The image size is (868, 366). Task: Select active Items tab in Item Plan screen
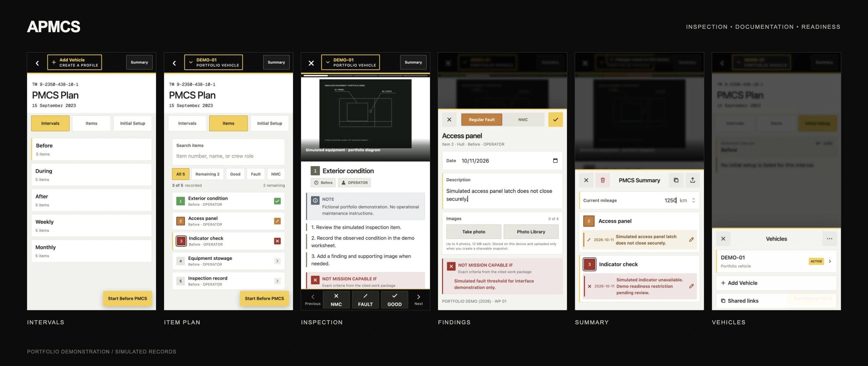[229, 123]
